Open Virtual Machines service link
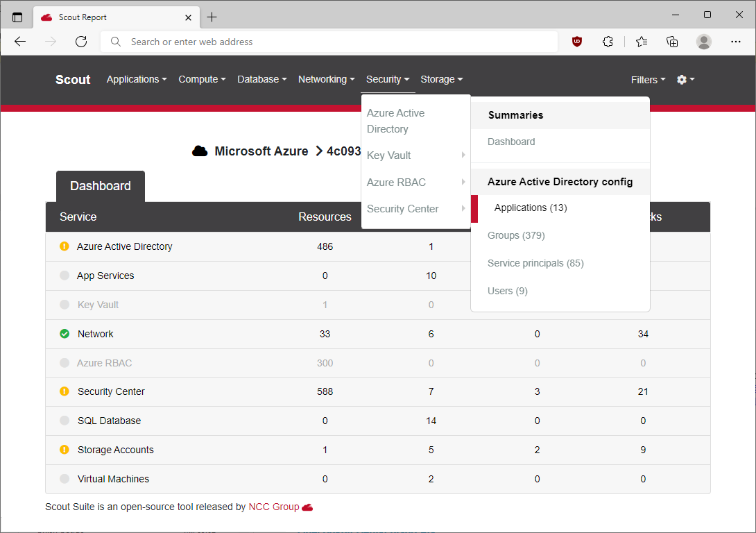 click(113, 479)
